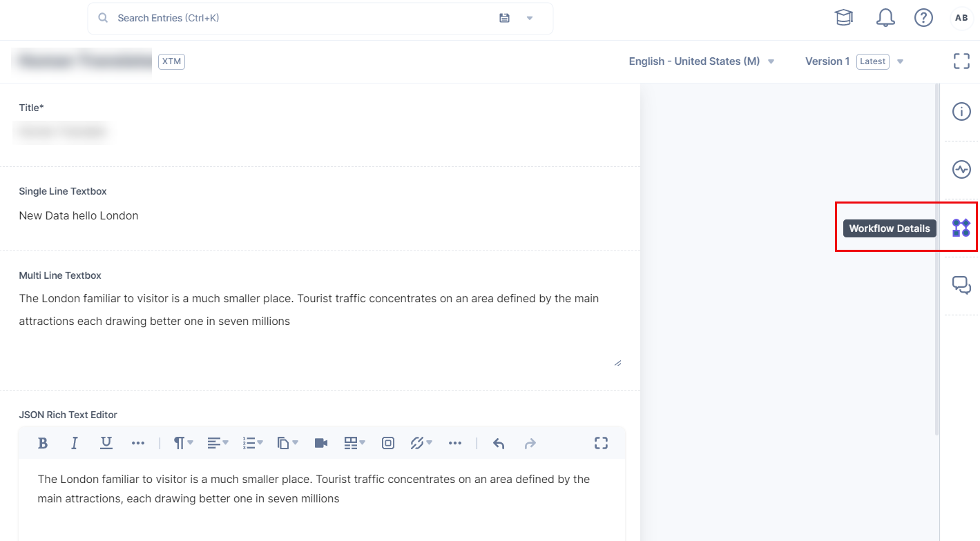Open the Workflow Details sidebar icon
The height and width of the screenshot is (541, 980).
coord(961,228)
